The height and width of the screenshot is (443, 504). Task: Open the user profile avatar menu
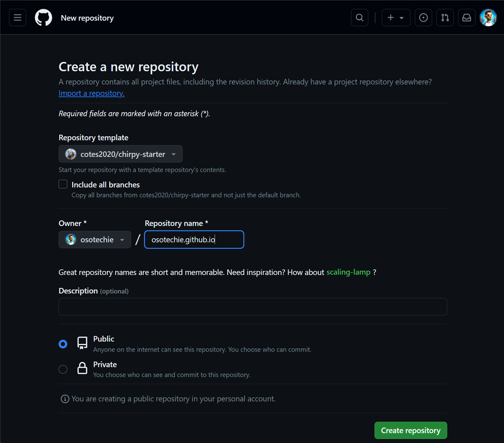click(x=488, y=18)
